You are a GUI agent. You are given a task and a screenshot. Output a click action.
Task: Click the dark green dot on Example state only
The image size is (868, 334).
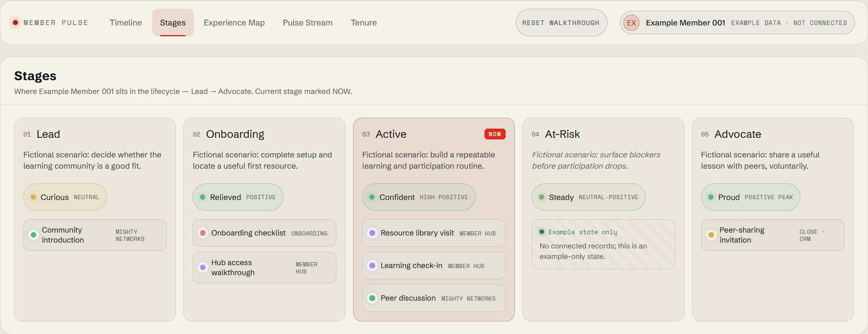542,232
